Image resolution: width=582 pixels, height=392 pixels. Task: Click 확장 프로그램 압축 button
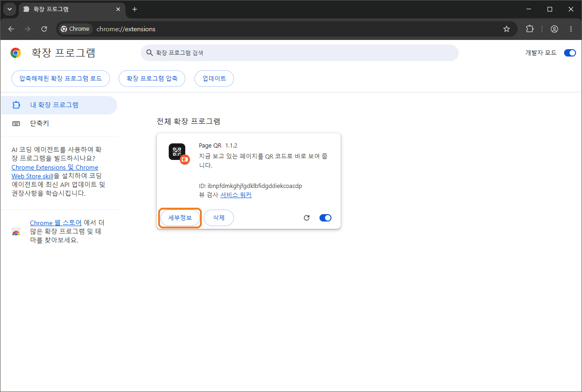click(x=152, y=79)
